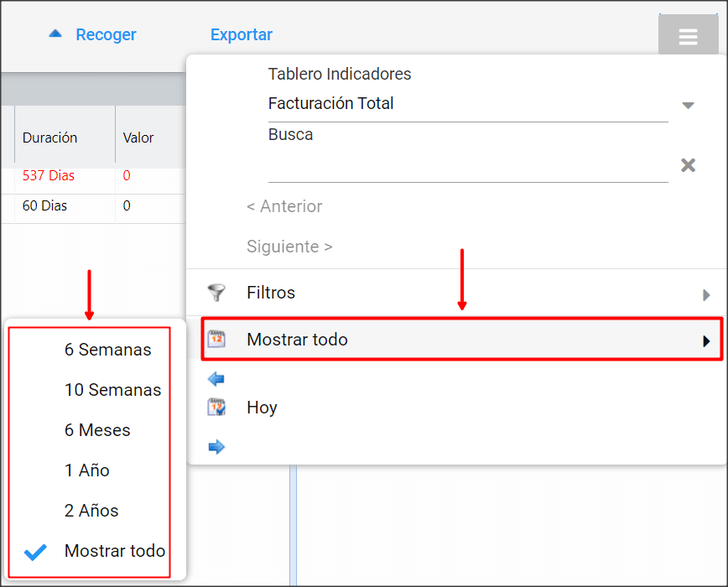Open the Facturación Total dropdown
Screen dimensions: 728x587
tap(468, 103)
